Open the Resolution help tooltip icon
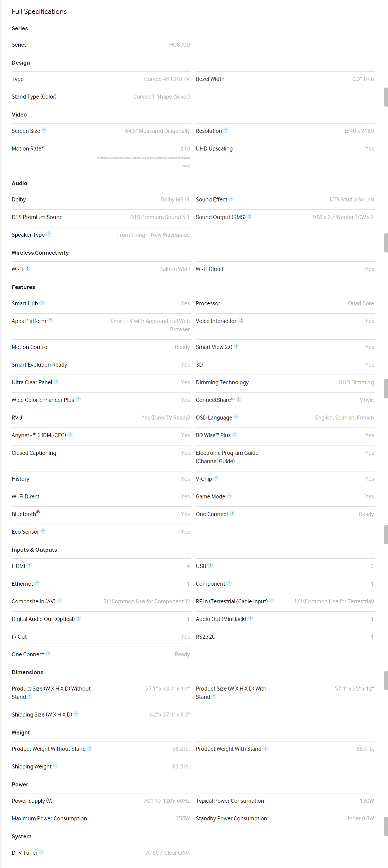Screen dimensions: 388x868 click(226, 131)
